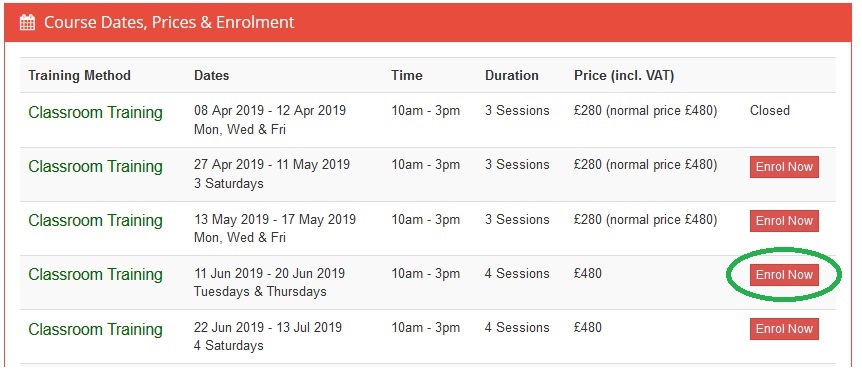The width and height of the screenshot is (862, 375).
Task: Click the Price (incl. VAT) column header
Action: click(x=624, y=75)
